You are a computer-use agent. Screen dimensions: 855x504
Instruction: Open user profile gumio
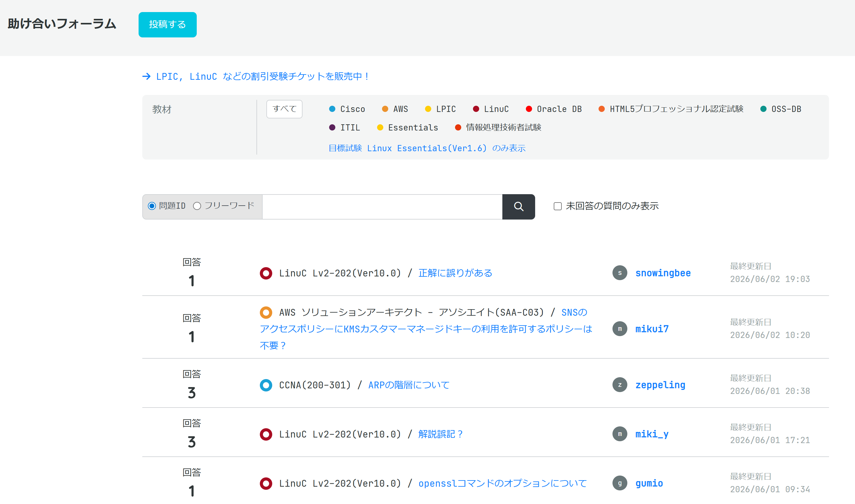pyautogui.click(x=649, y=484)
